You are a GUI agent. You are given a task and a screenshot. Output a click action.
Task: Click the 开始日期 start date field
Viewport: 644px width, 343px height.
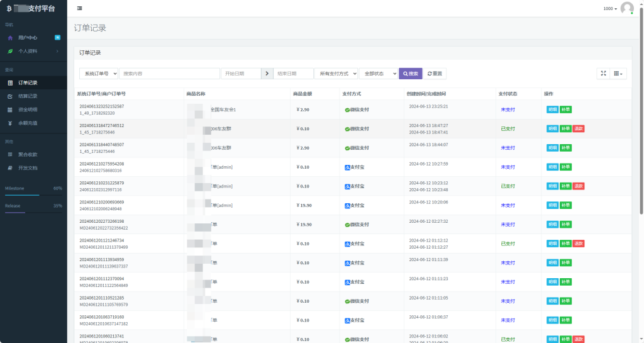240,74
